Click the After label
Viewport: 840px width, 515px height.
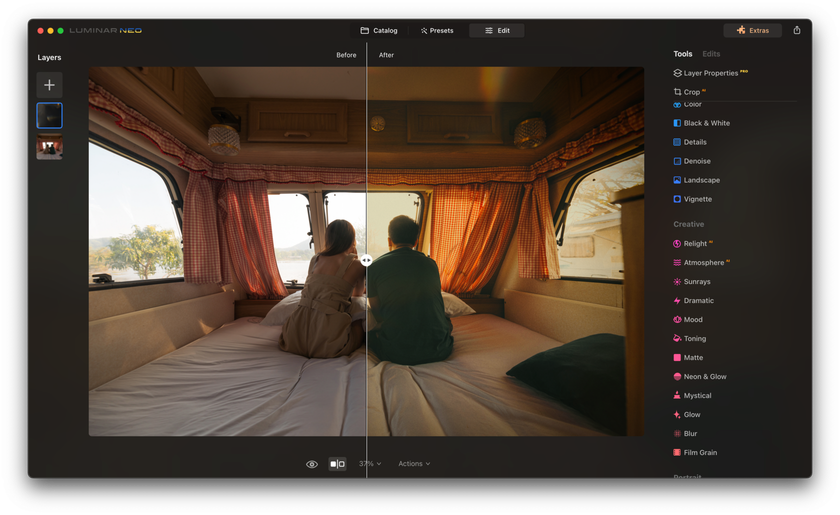[x=386, y=55]
